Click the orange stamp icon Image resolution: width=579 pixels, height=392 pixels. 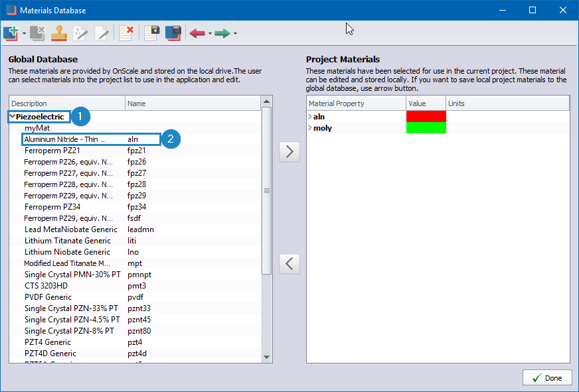[59, 33]
